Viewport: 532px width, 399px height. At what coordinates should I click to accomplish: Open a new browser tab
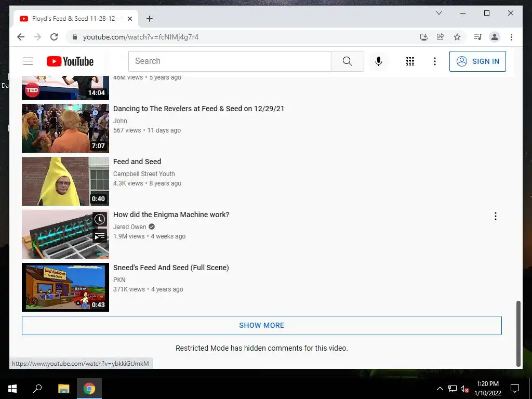pos(150,19)
